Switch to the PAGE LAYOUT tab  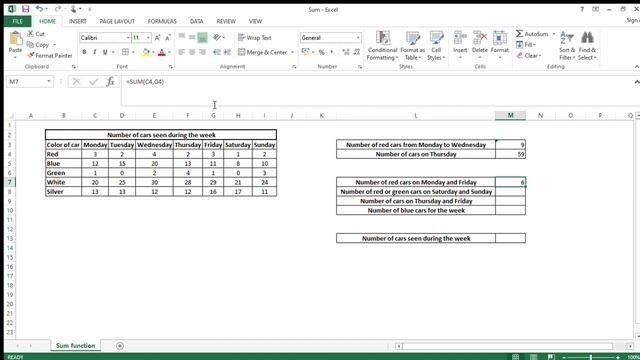tap(117, 21)
